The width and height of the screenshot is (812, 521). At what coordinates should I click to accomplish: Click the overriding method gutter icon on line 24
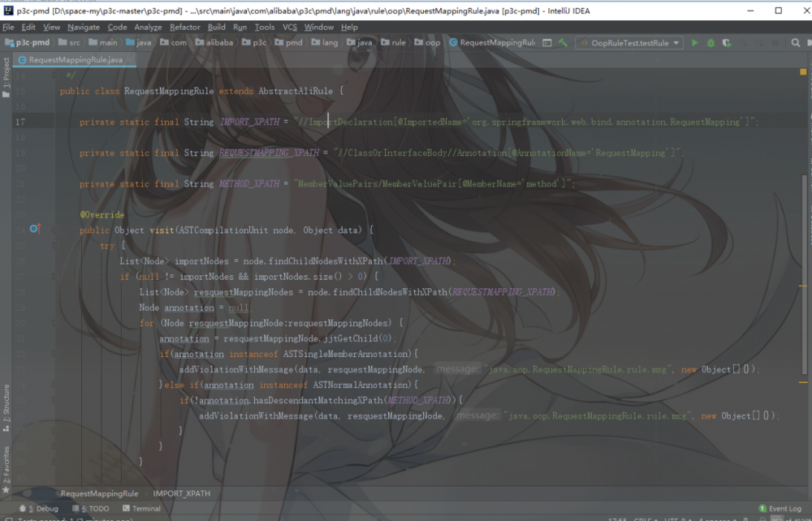click(35, 229)
